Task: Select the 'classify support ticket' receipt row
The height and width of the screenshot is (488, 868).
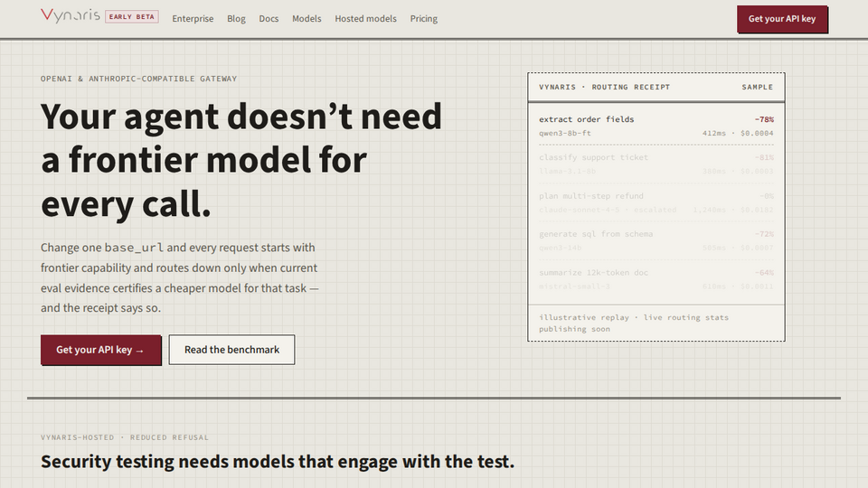Action: [656, 164]
